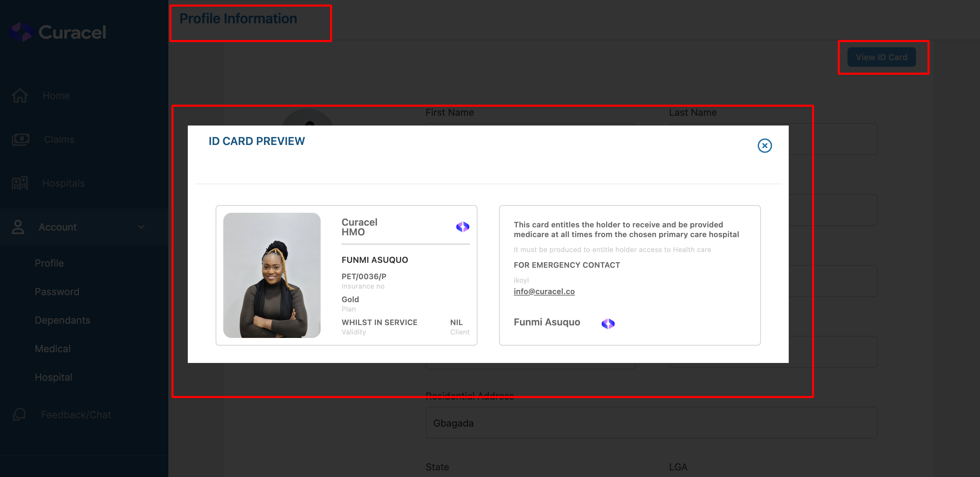Open the Password submenu item
This screenshot has width=980, height=477.
pyautogui.click(x=57, y=292)
